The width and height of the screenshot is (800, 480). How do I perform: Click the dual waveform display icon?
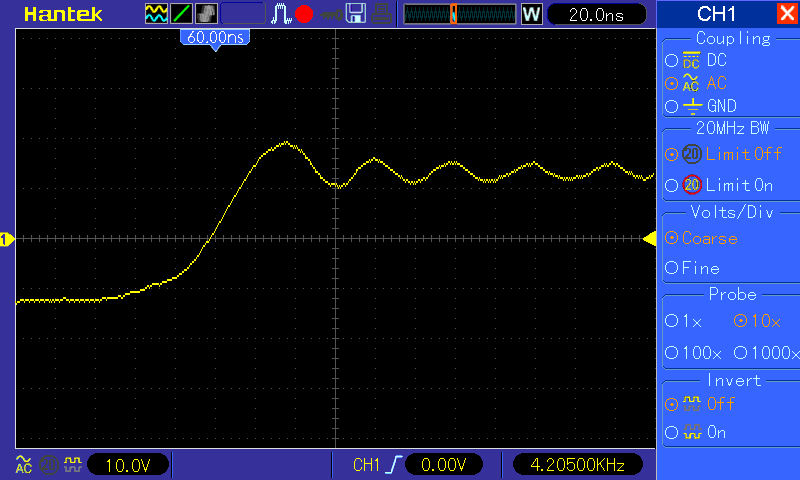[x=156, y=14]
